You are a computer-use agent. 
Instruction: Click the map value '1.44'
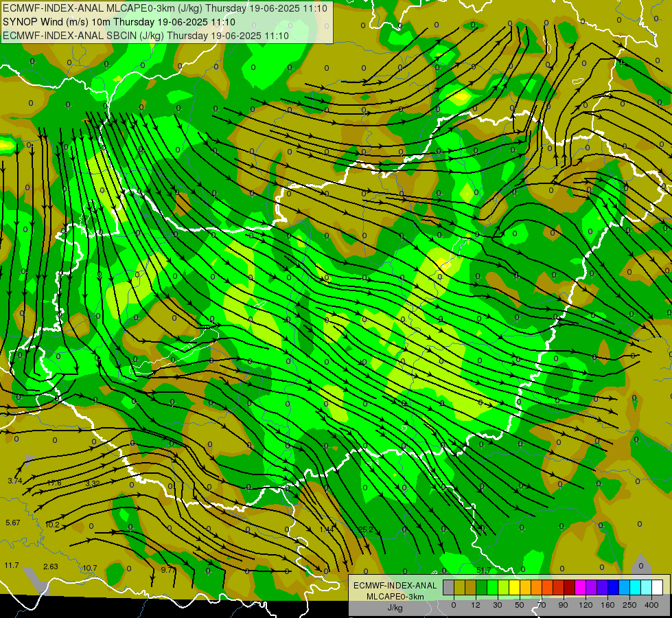327,529
